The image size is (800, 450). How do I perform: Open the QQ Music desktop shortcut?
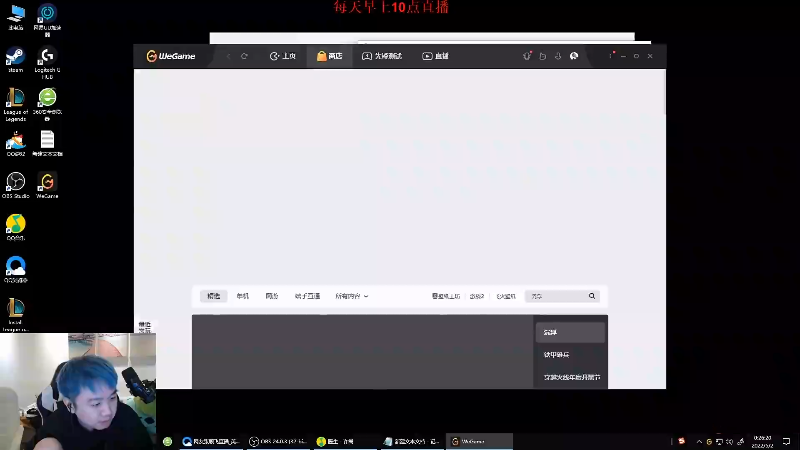point(15,228)
